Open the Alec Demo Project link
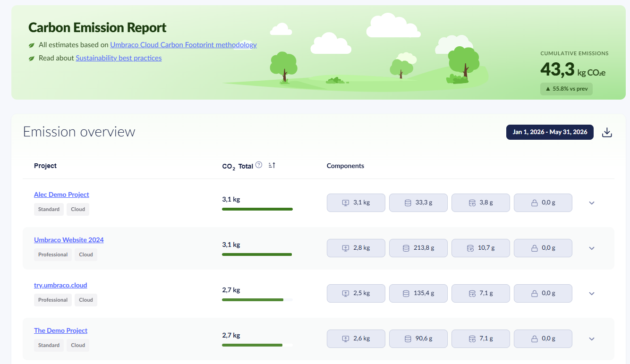 tap(61, 195)
